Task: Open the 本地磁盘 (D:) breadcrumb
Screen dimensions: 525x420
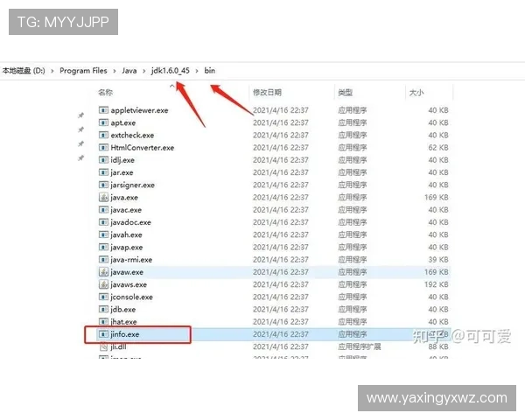Action: pos(24,71)
